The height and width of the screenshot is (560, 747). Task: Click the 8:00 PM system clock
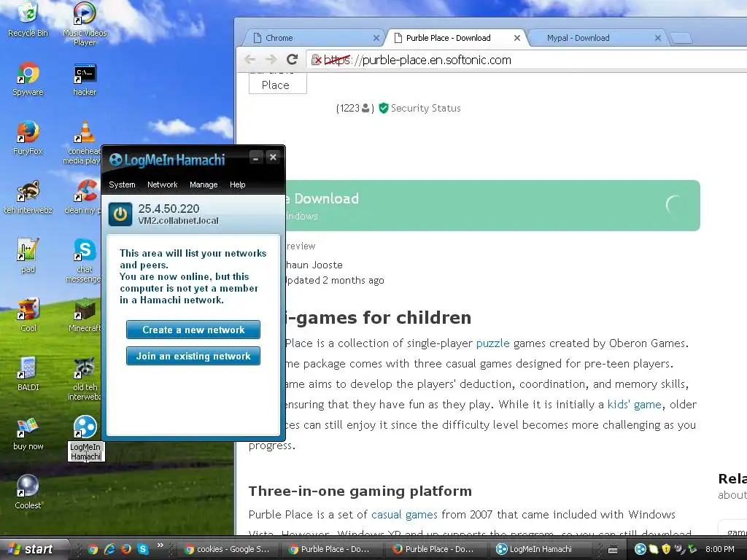point(720,549)
